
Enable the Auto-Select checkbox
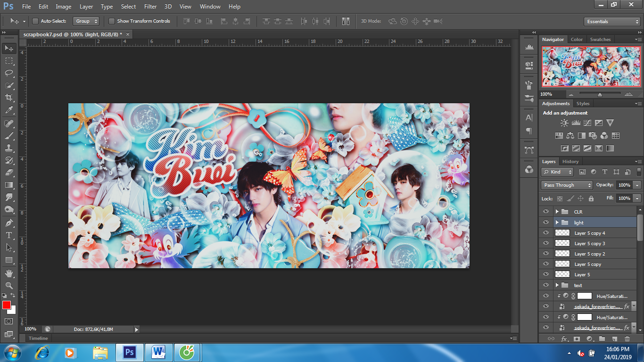(x=35, y=21)
